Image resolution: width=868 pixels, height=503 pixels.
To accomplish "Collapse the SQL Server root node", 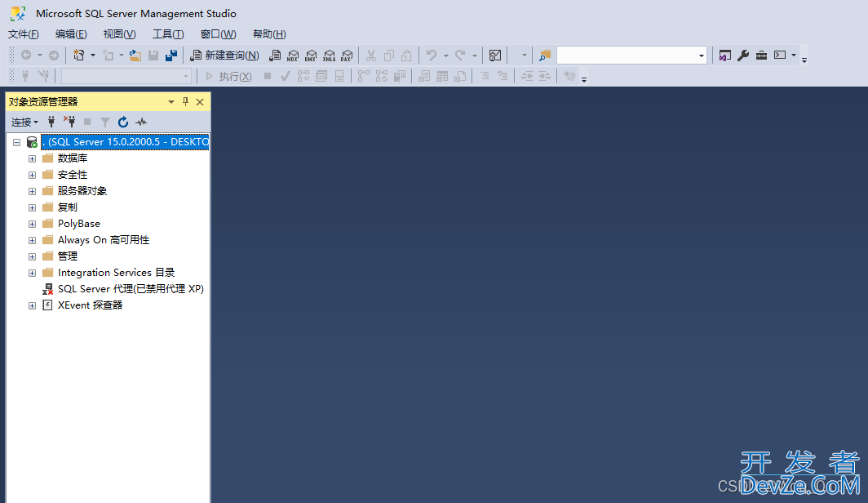I will click(x=16, y=142).
